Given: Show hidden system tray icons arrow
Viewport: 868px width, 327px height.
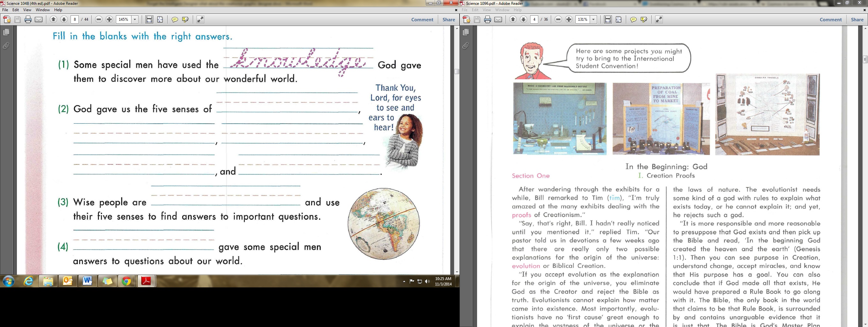Looking at the screenshot, I should coord(404,281).
